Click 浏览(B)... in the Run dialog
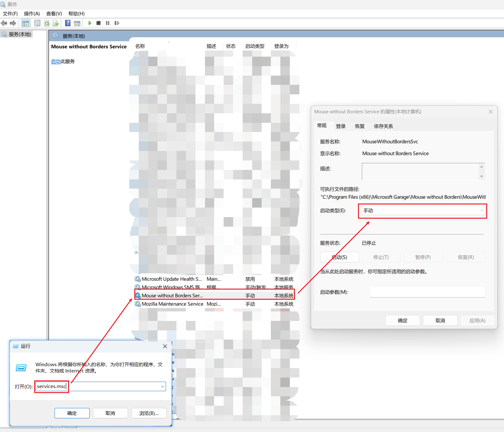Screen dimensions: 504x432 click(149, 413)
